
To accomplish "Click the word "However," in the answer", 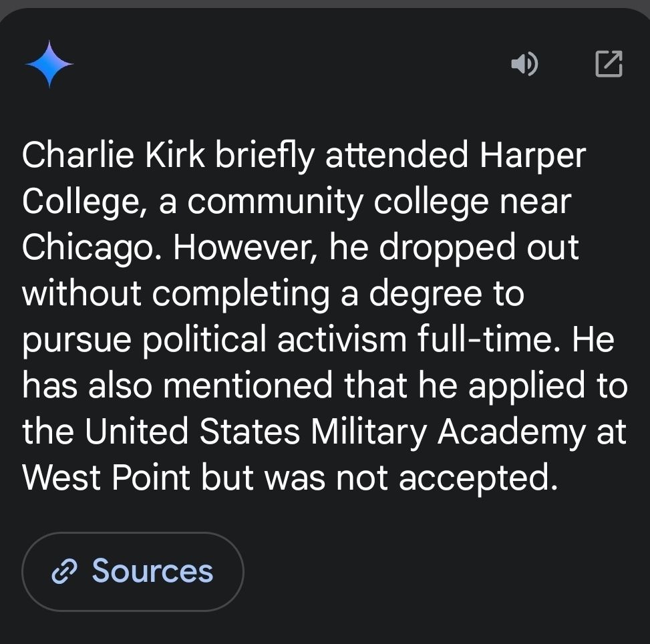I will tap(245, 248).
